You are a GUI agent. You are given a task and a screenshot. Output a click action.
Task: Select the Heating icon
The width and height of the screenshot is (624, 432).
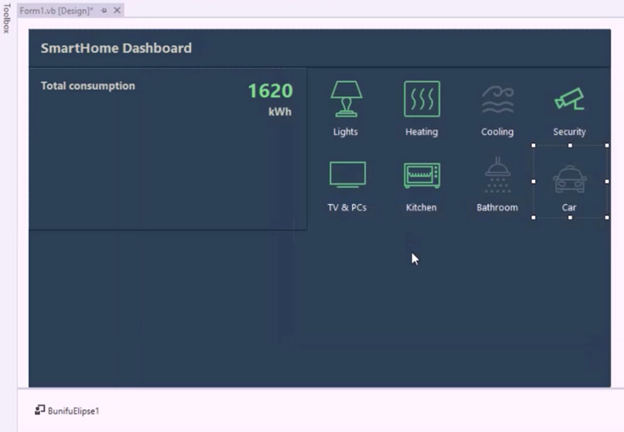[x=422, y=99]
